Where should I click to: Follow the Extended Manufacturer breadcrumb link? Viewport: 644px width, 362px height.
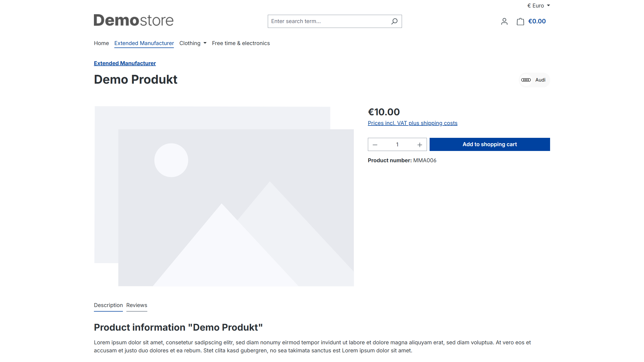(x=125, y=63)
